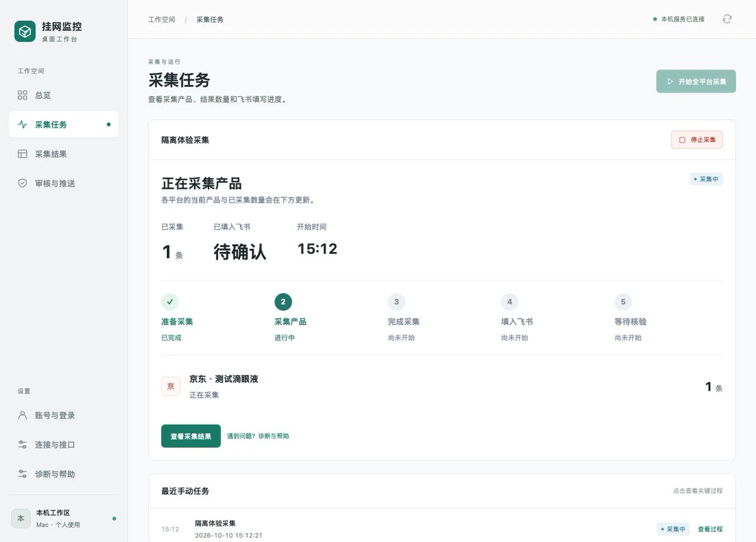Screen dimensions: 756x542
Task: Open the 总览 grid icon
Action: (x=23, y=95)
